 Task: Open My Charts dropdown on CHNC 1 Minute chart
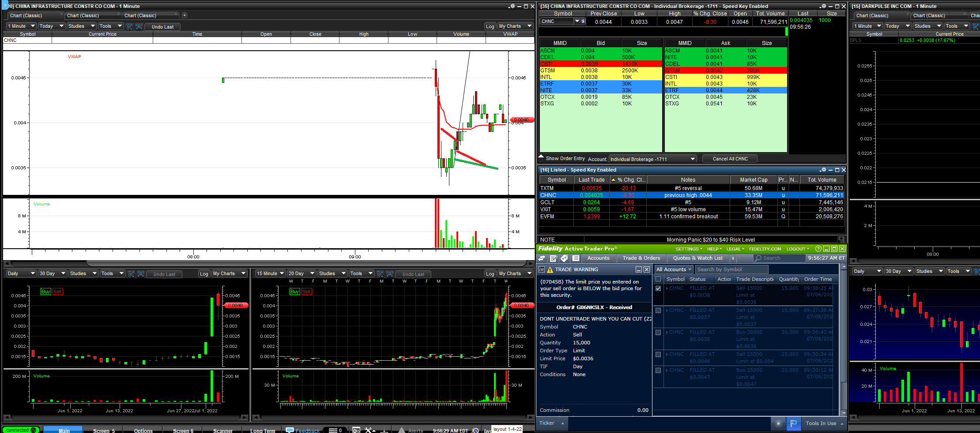(515, 26)
